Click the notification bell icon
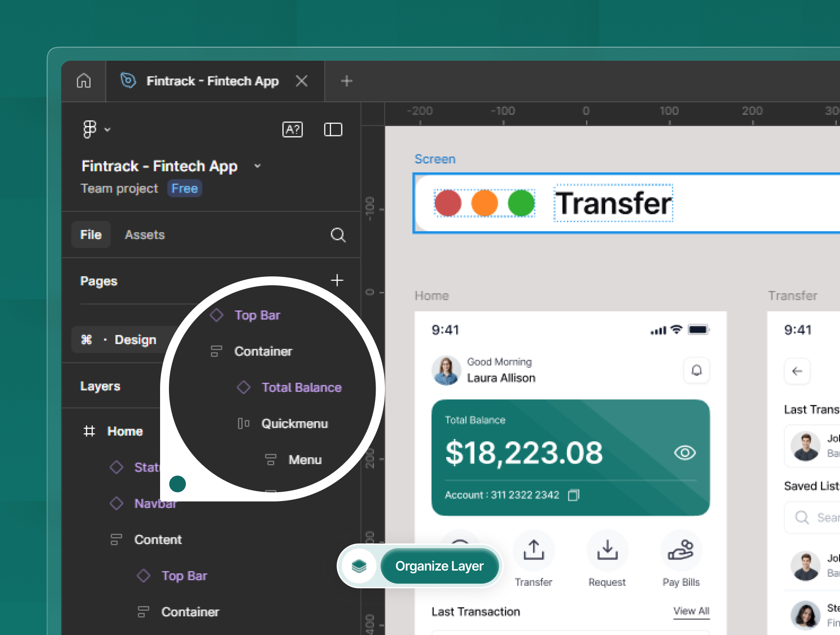840x635 pixels. pos(696,371)
